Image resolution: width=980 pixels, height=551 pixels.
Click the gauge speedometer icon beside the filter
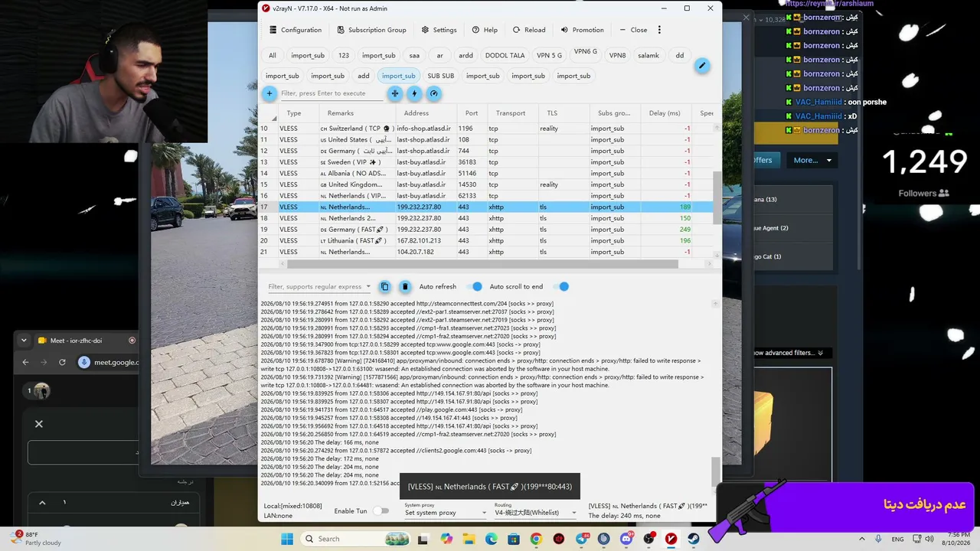[434, 93]
